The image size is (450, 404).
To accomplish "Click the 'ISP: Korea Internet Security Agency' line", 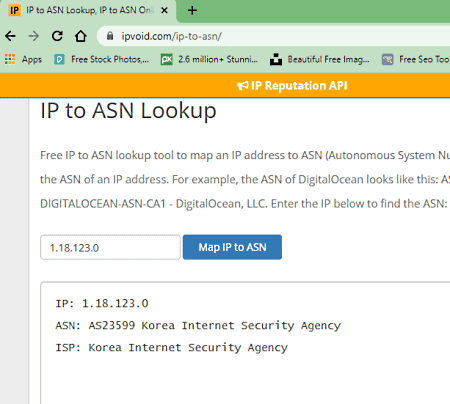I will pyautogui.click(x=171, y=347).
